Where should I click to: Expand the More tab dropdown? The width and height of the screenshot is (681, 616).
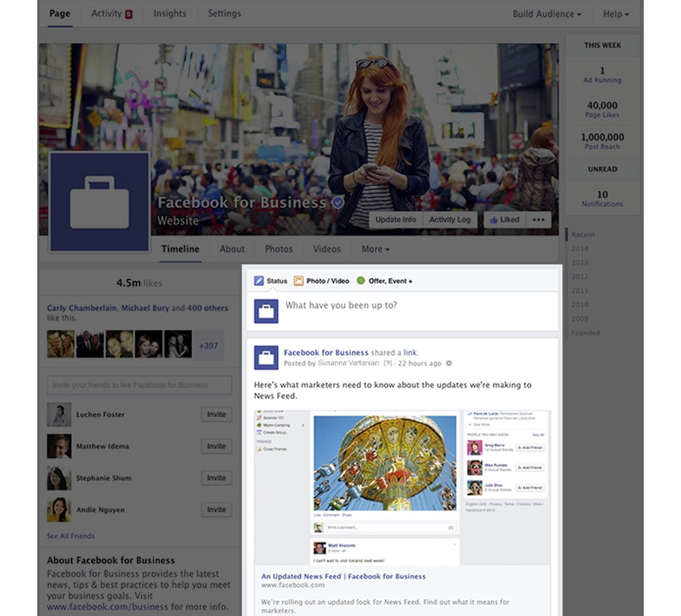coord(375,249)
